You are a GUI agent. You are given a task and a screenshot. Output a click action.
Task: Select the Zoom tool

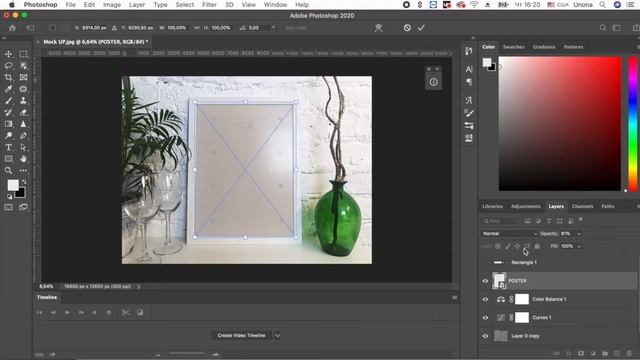[x=8, y=170]
